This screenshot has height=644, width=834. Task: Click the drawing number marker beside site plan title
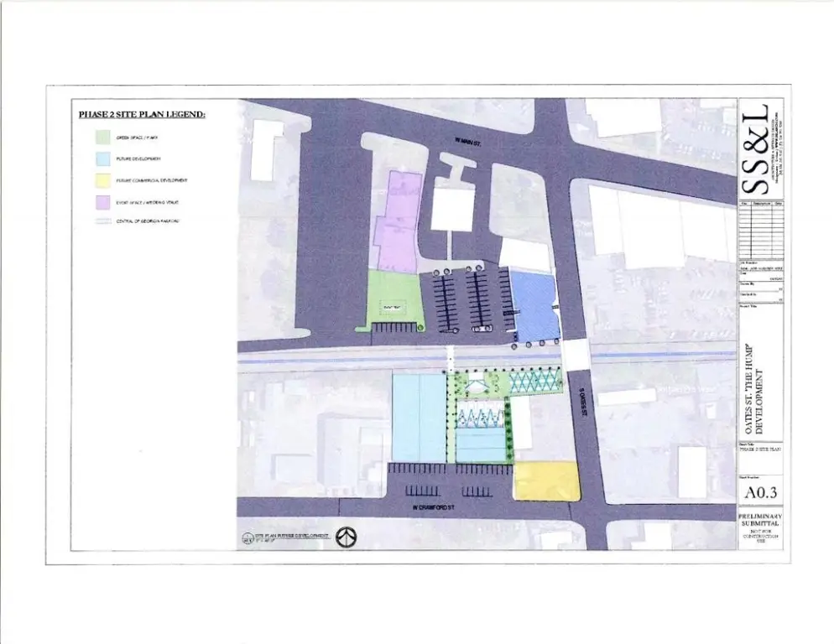pos(248,538)
